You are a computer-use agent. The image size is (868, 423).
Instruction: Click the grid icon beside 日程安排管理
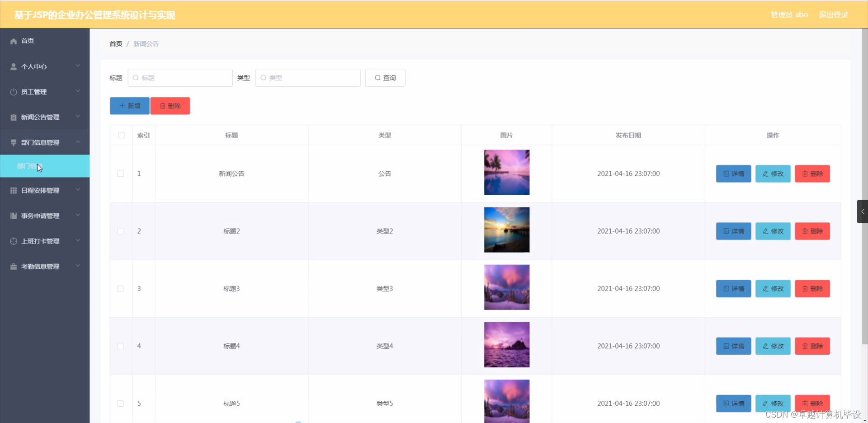(13, 190)
